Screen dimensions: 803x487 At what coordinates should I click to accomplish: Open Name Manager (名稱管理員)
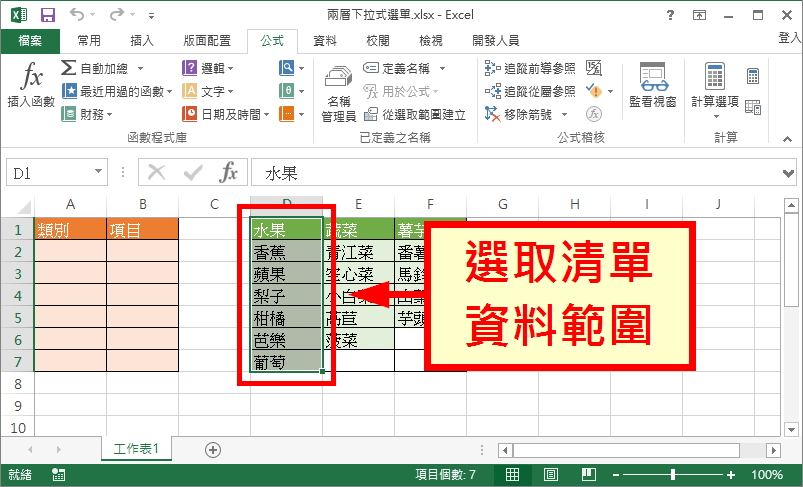(x=339, y=94)
